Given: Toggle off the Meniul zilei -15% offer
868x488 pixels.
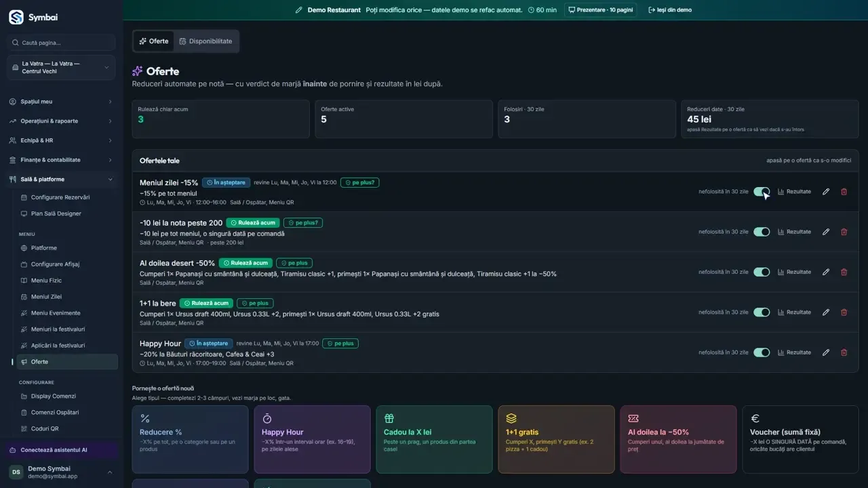Looking at the screenshot, I should coord(762,192).
